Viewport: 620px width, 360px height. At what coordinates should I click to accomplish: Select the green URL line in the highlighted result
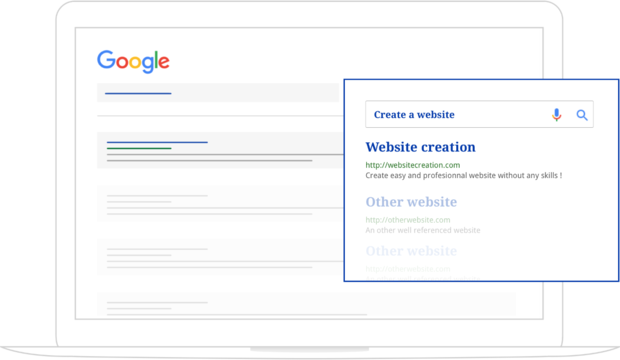pyautogui.click(x=139, y=148)
